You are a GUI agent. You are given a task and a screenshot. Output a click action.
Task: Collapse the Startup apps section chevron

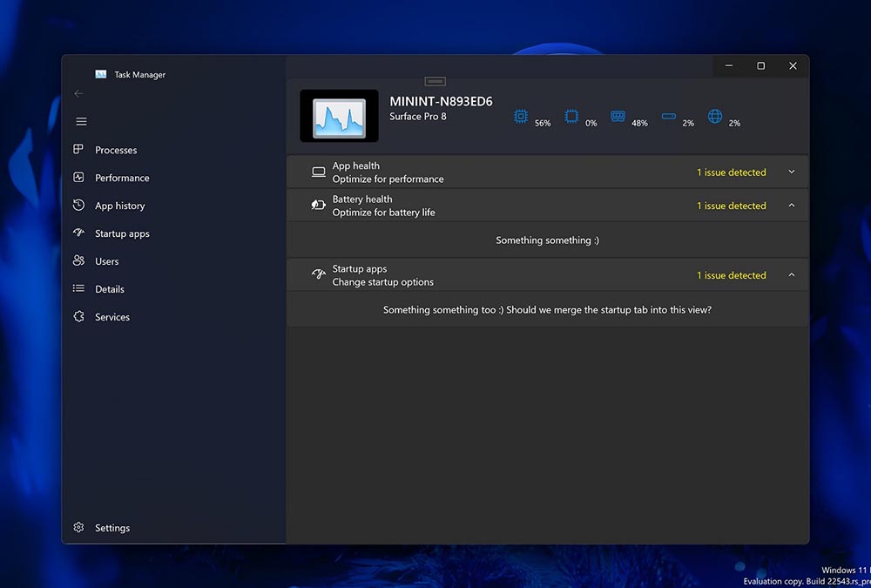pos(791,275)
